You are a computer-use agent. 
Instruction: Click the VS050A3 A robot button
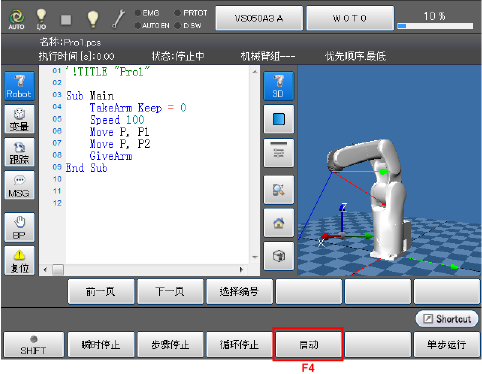coord(259,18)
